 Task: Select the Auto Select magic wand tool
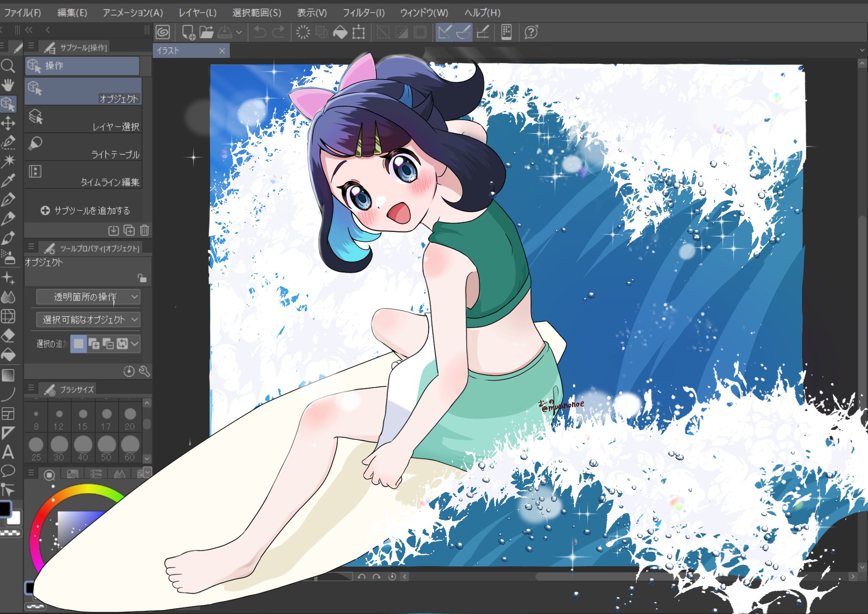tap(8, 161)
